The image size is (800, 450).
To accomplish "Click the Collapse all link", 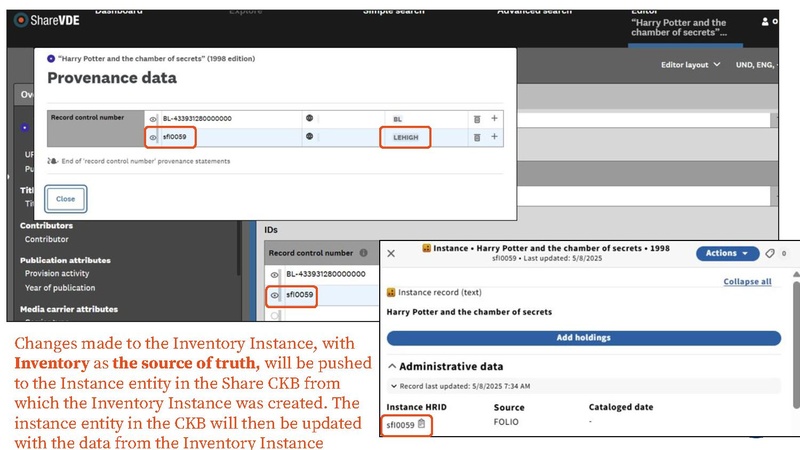I will coord(747,282).
